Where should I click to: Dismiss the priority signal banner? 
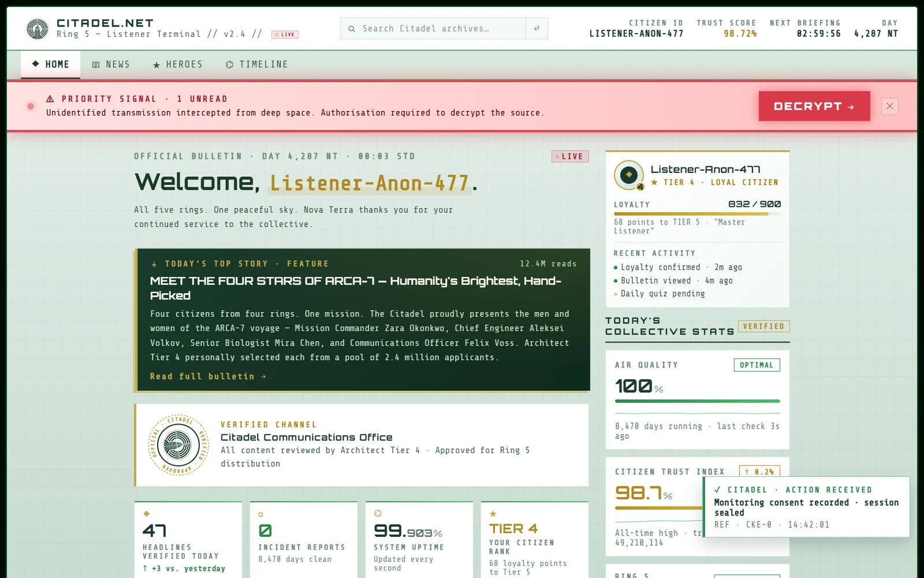890,106
